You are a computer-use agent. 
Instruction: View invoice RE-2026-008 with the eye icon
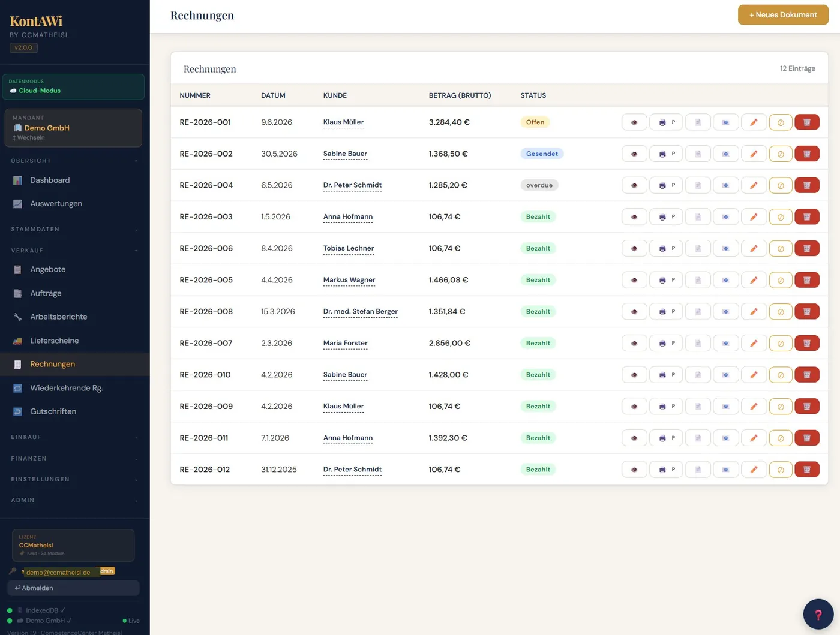[634, 312]
